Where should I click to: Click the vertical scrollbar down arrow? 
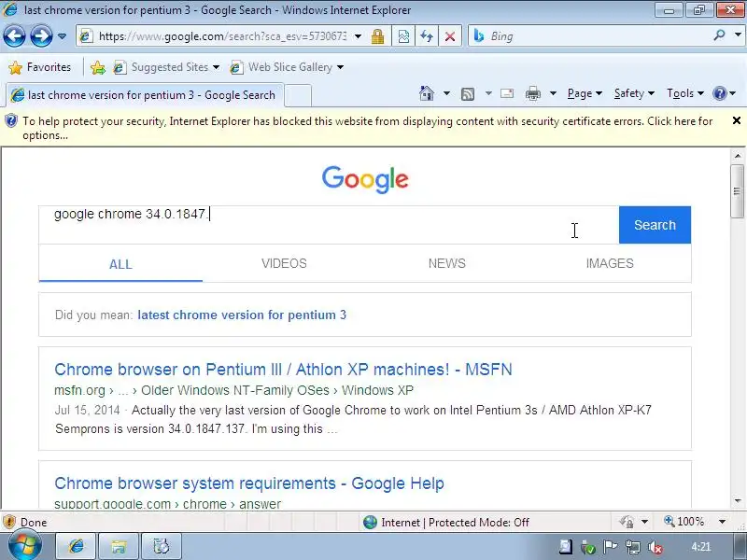coord(738,501)
